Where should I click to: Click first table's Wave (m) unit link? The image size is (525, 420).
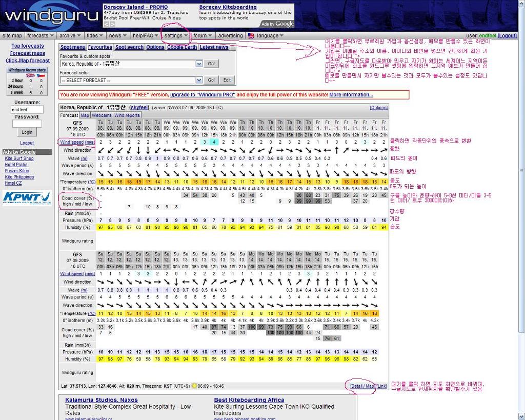[x=84, y=158]
